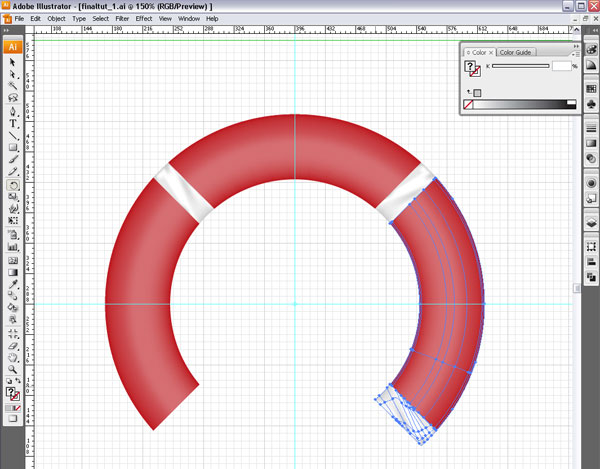Open the Appearance panel dock icon

591,183
